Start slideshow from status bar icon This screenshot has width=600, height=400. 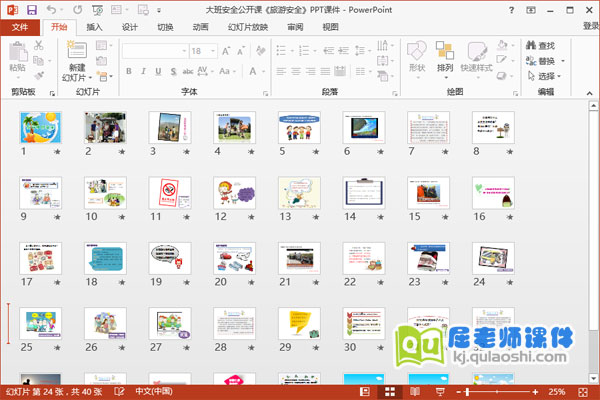(x=441, y=392)
